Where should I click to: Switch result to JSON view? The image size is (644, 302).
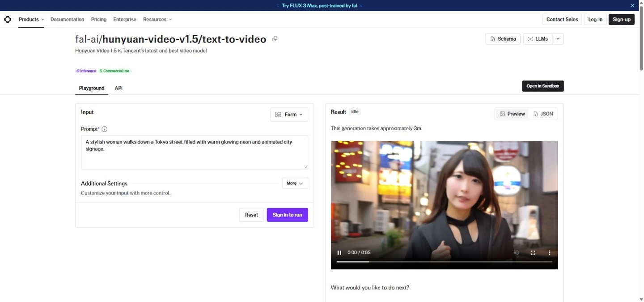tap(543, 114)
